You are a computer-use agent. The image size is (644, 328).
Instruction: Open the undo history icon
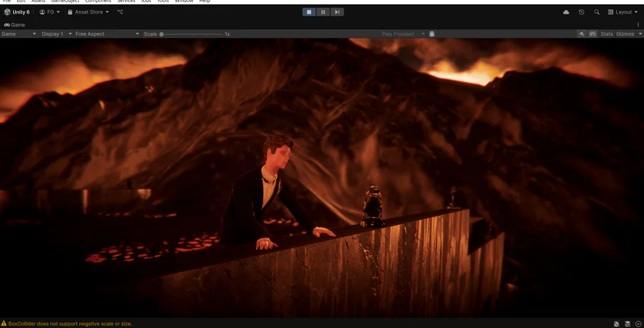(x=581, y=12)
